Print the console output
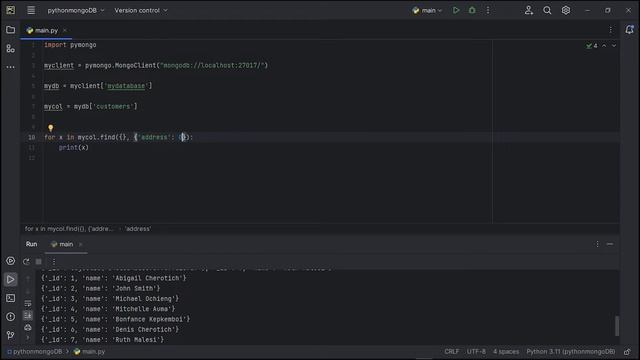The image size is (640, 360). tap(28, 327)
